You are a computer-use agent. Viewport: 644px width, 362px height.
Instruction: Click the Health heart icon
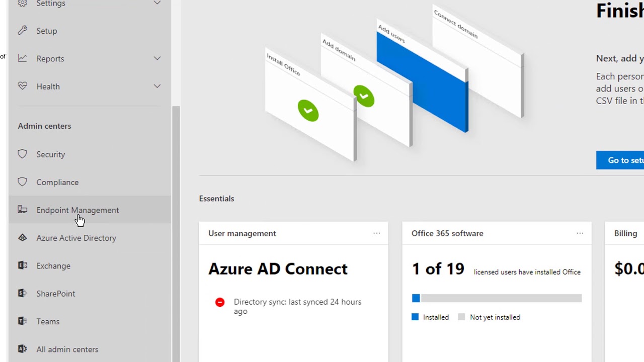(x=23, y=86)
